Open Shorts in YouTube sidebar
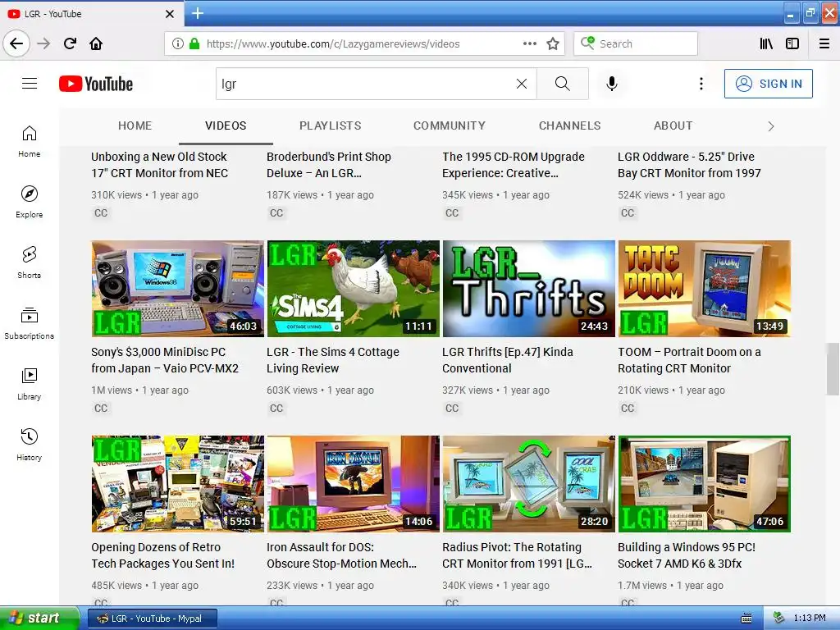 pyautogui.click(x=29, y=262)
